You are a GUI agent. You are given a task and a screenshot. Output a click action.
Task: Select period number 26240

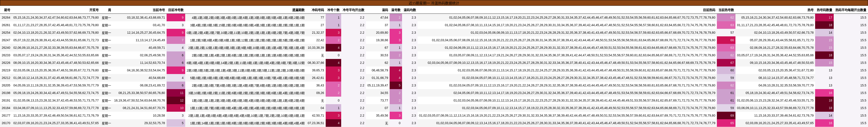(x=6, y=48)
